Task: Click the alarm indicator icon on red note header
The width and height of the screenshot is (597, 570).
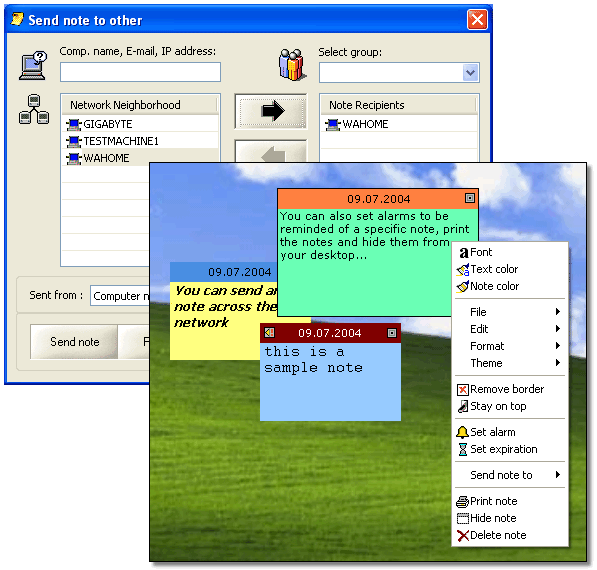Action: [269, 333]
